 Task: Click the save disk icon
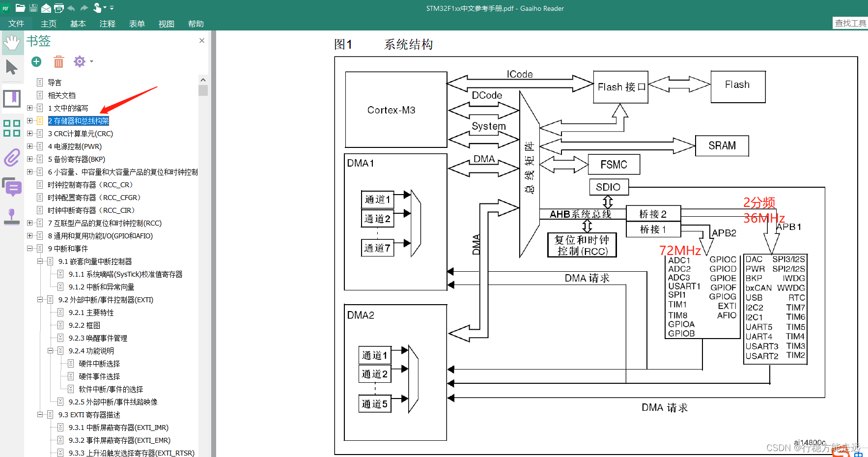(33, 8)
